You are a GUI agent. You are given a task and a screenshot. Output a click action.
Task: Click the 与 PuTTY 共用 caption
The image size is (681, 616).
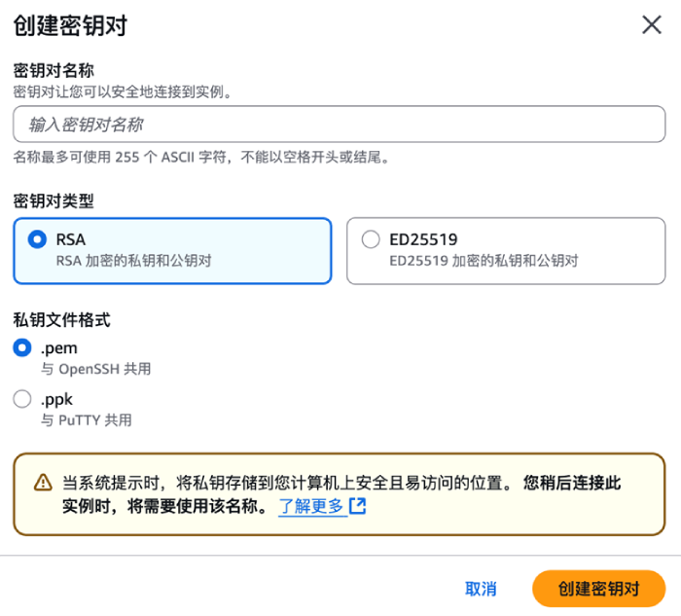click(86, 420)
